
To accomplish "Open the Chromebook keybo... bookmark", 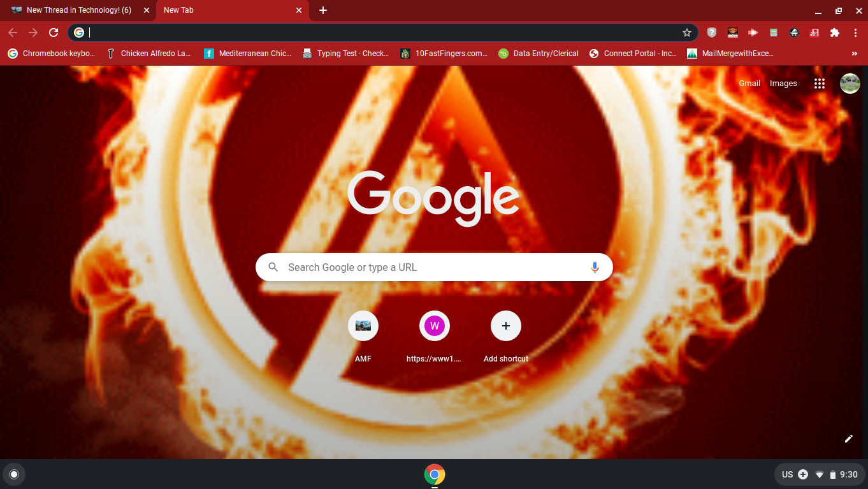I will 52,54.
